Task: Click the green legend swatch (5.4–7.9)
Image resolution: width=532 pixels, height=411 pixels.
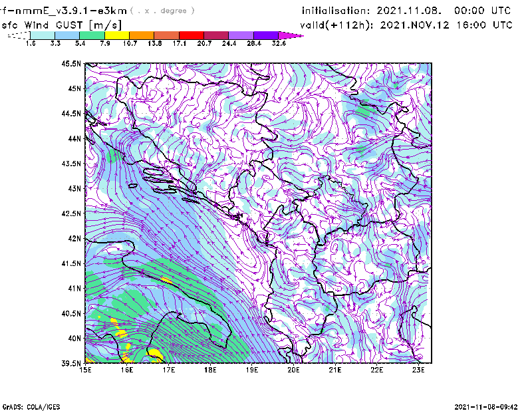Action: [92, 35]
